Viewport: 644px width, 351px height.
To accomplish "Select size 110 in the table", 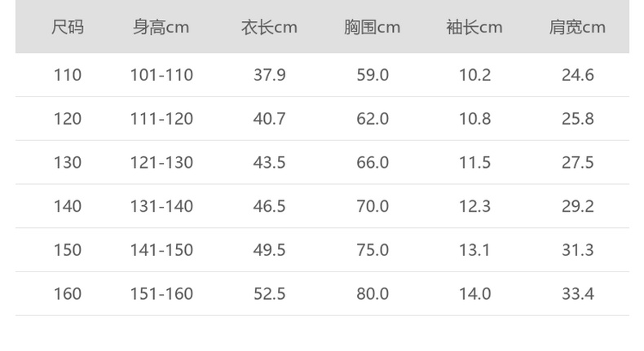I will [x=68, y=75].
